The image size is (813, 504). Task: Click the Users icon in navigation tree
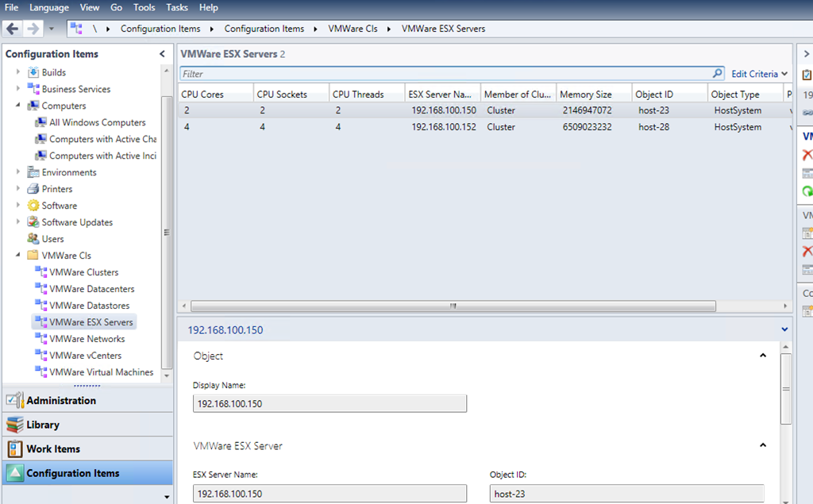[x=33, y=239]
